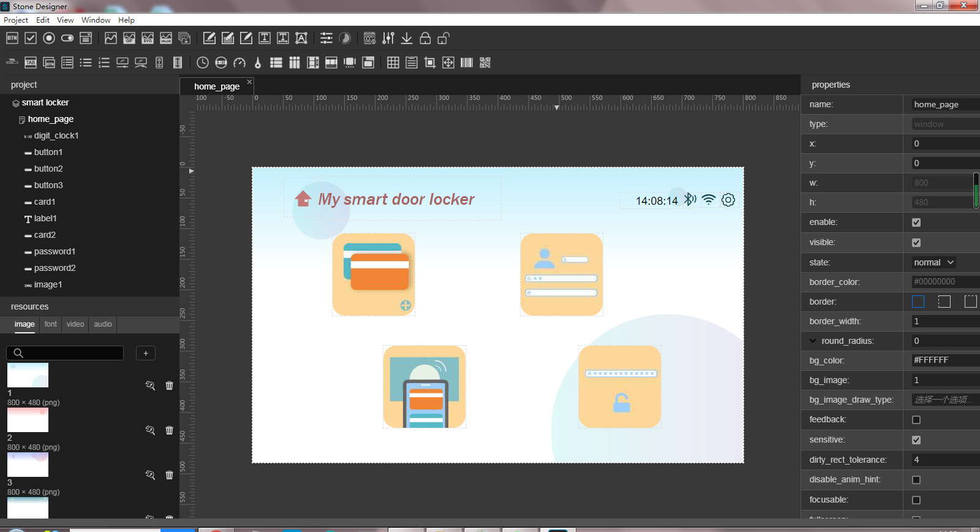980x532 pixels.
Task: Delete image resource 1 with trash icon
Action: pyautogui.click(x=170, y=386)
